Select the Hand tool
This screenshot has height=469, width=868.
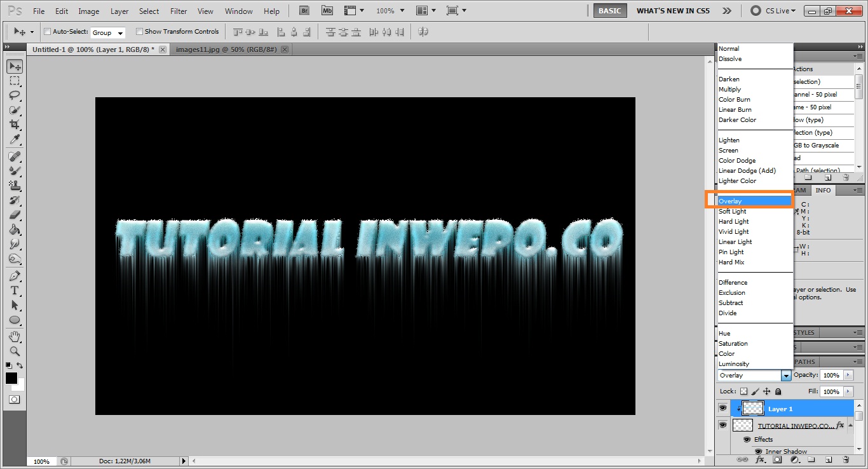(x=15, y=336)
